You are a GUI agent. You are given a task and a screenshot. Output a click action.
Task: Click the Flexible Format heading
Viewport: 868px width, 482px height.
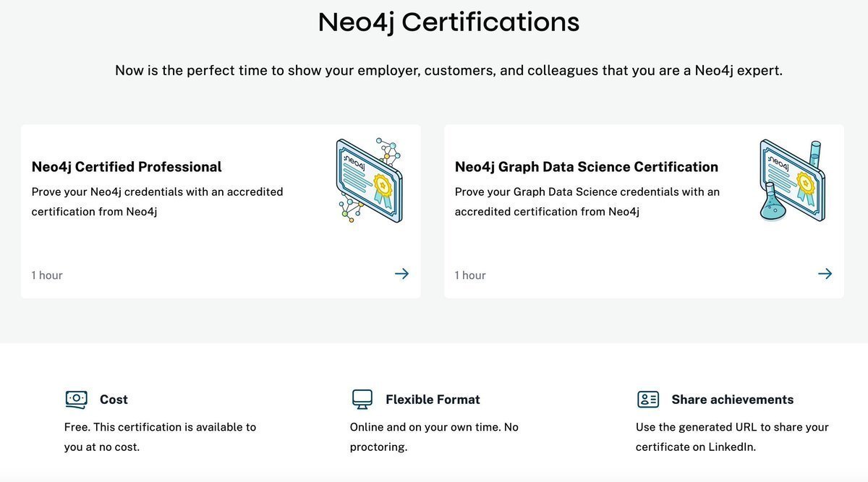[x=433, y=400]
